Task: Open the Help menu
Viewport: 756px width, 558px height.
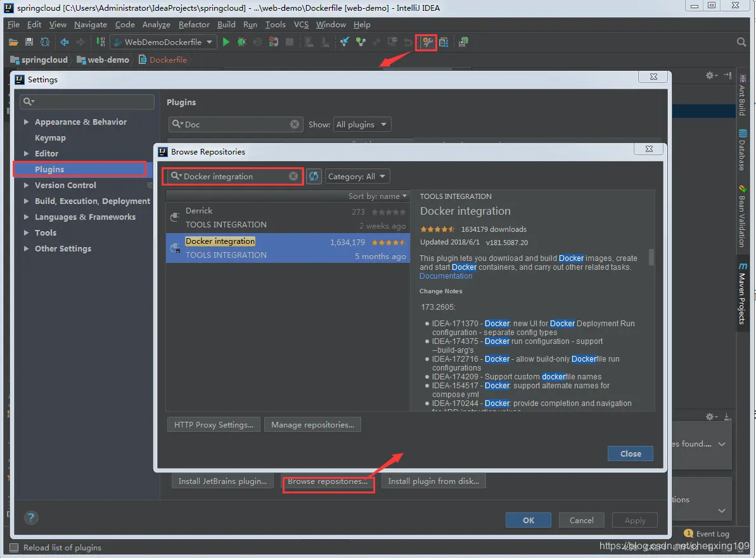Action: pyautogui.click(x=362, y=25)
